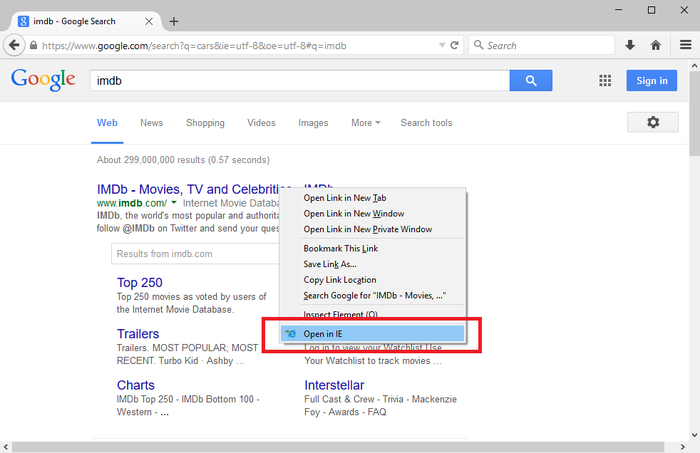This screenshot has width=700, height=453.
Task: Select the Web results tab
Action: 107,123
